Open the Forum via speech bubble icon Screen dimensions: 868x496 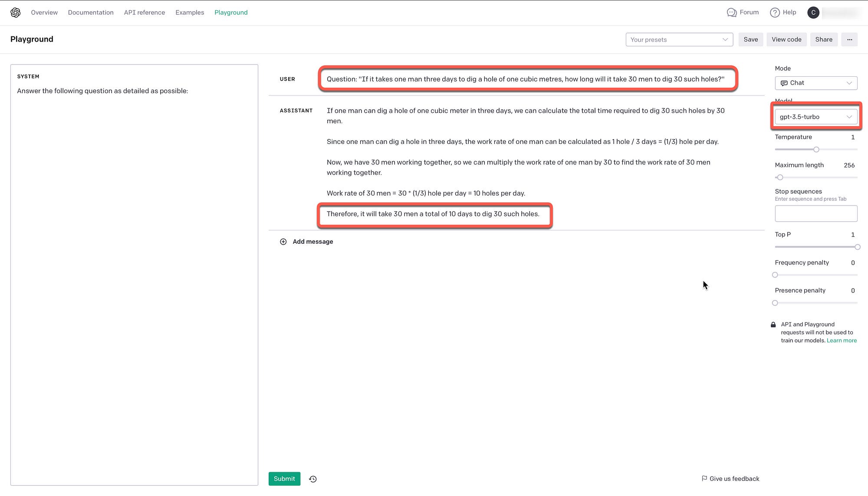click(732, 12)
